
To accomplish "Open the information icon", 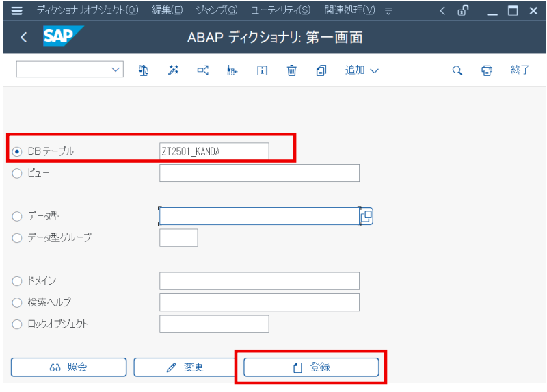I will 262,71.
